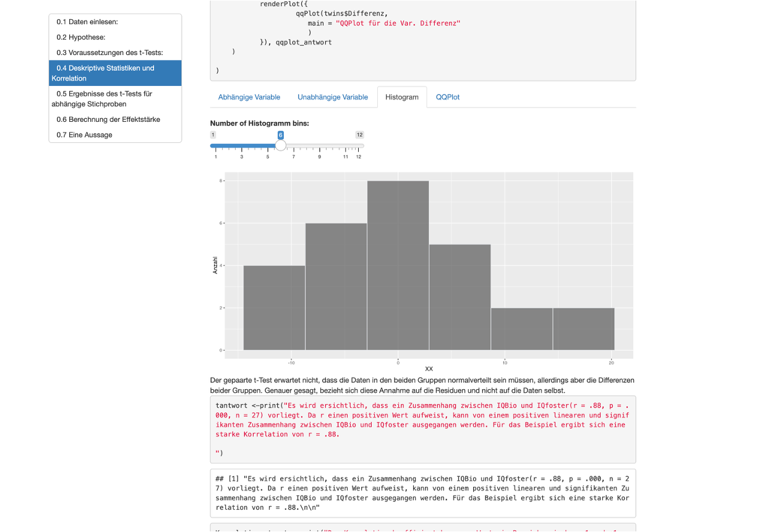Set bins slider to the 9 tick
The height and width of the screenshot is (532, 757).
click(320, 147)
